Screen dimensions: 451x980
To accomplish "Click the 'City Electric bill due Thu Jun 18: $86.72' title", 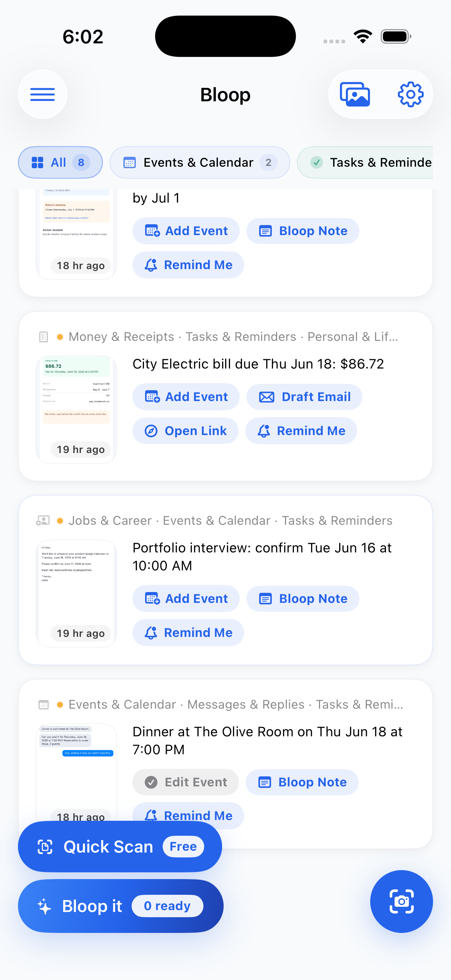I will (258, 364).
